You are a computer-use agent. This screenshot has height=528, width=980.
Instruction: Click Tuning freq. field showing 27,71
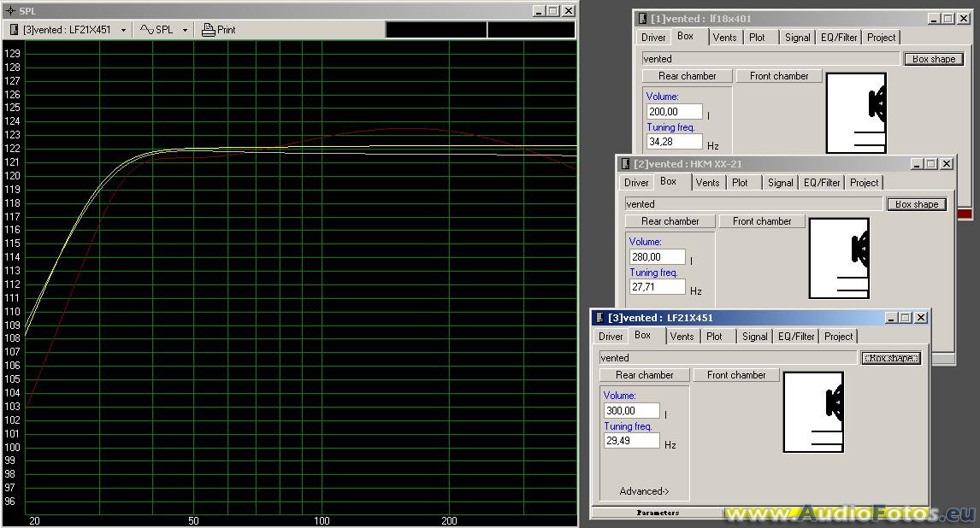pyautogui.click(x=657, y=287)
